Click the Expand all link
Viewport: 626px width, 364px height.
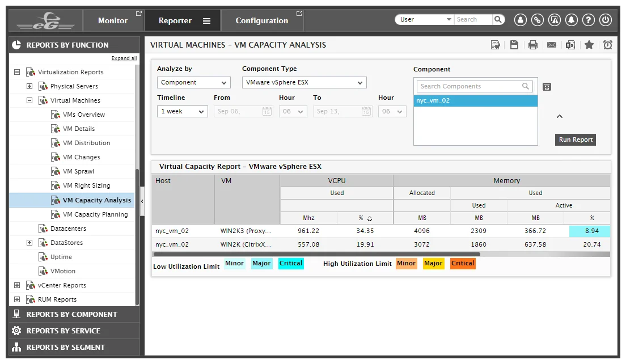(124, 58)
